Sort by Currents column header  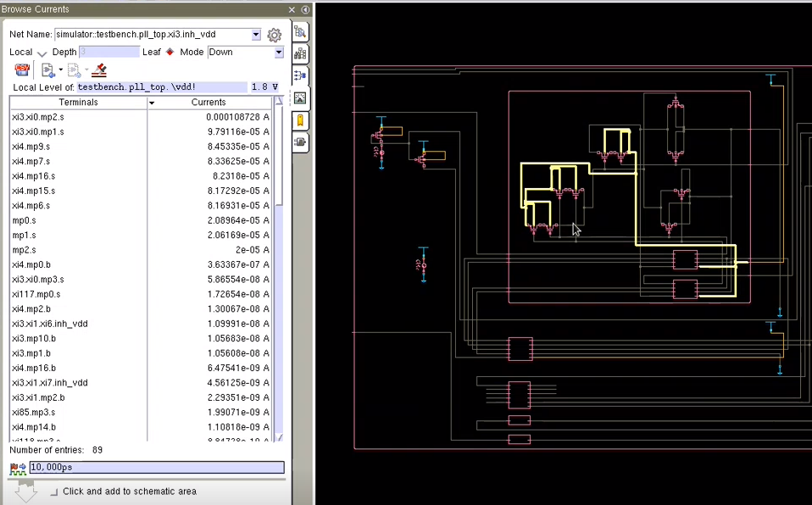(209, 103)
